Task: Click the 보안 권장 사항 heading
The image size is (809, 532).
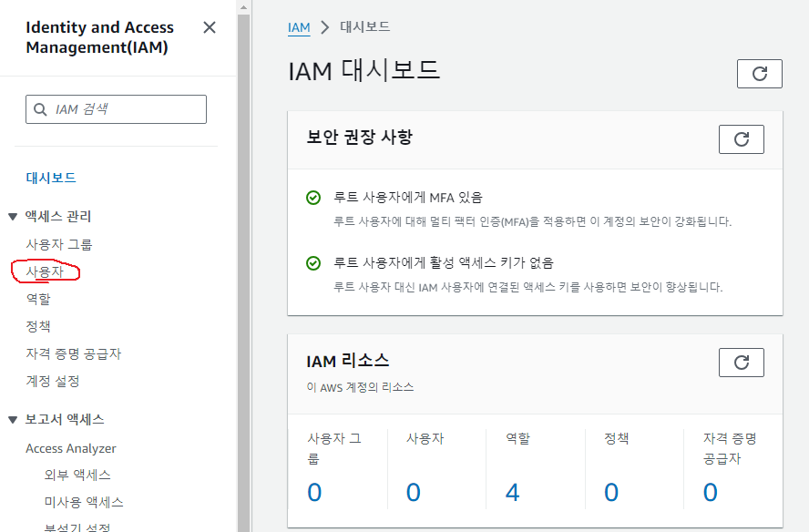Action: pyautogui.click(x=360, y=138)
